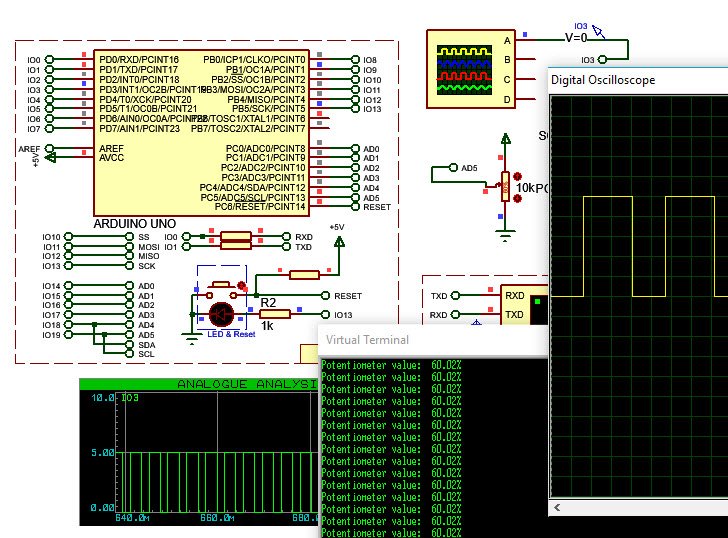The height and width of the screenshot is (538, 728).
Task: Click the MOSI terminal circle
Action: click(130, 246)
